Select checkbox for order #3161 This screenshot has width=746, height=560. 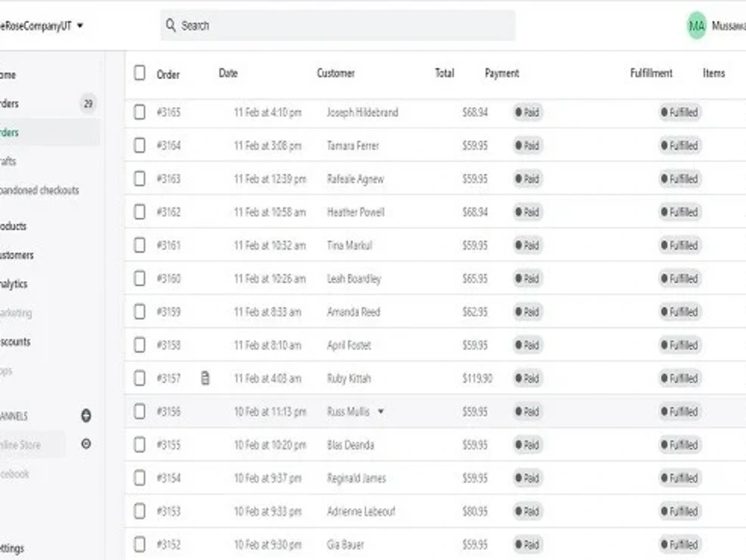click(140, 245)
